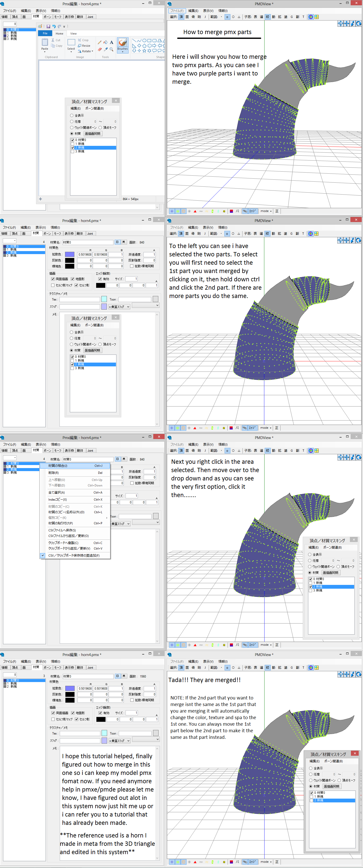The image size is (363, 868).
Task: Click the Paste icon in Paint ribbon
Action: click(x=45, y=42)
